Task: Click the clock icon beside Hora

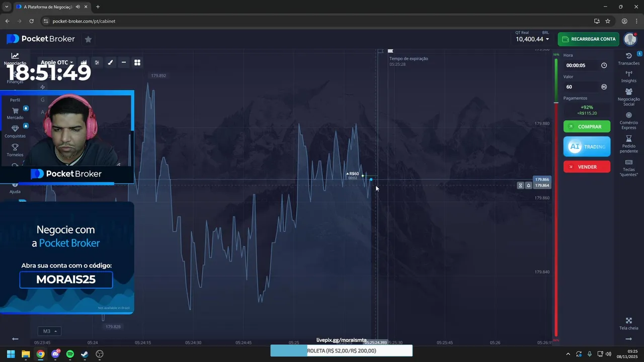Action: tap(604, 65)
